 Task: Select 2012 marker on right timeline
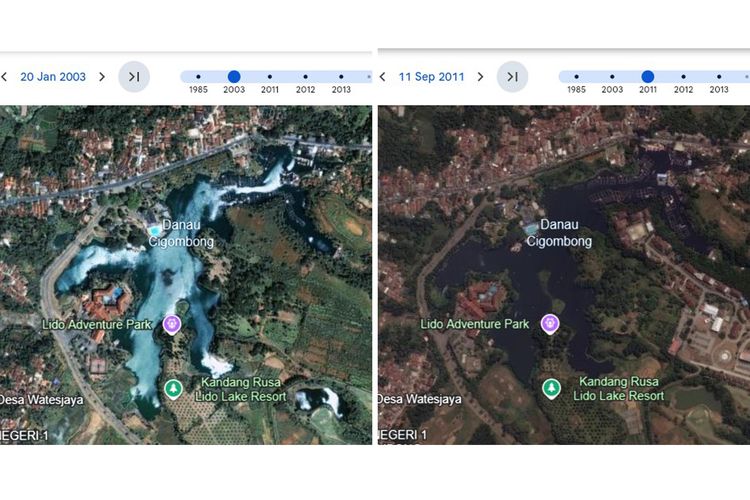point(684,77)
